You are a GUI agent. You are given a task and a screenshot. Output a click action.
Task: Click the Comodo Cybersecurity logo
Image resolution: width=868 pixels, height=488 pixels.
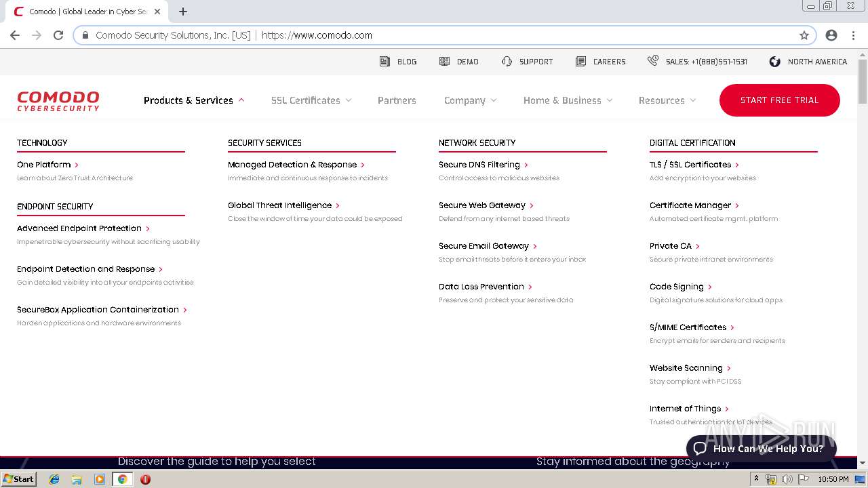[x=58, y=100]
